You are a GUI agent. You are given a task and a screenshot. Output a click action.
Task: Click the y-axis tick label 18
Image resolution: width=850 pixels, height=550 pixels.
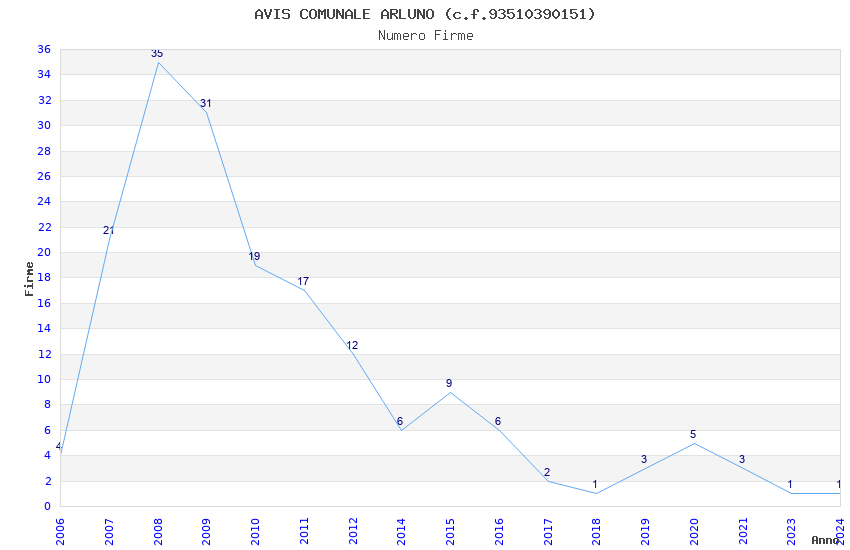point(44,277)
